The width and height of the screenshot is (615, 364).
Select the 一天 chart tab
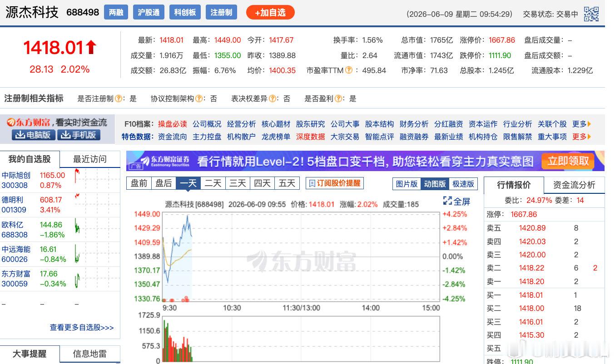[188, 183]
